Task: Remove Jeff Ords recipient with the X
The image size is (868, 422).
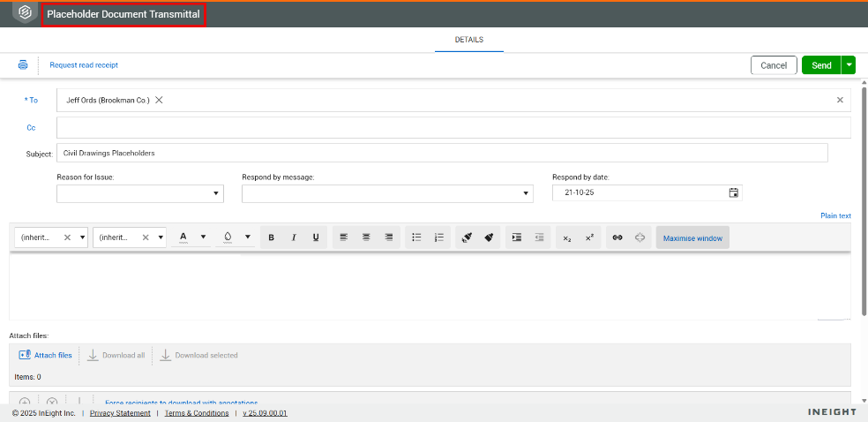Action: (159, 101)
